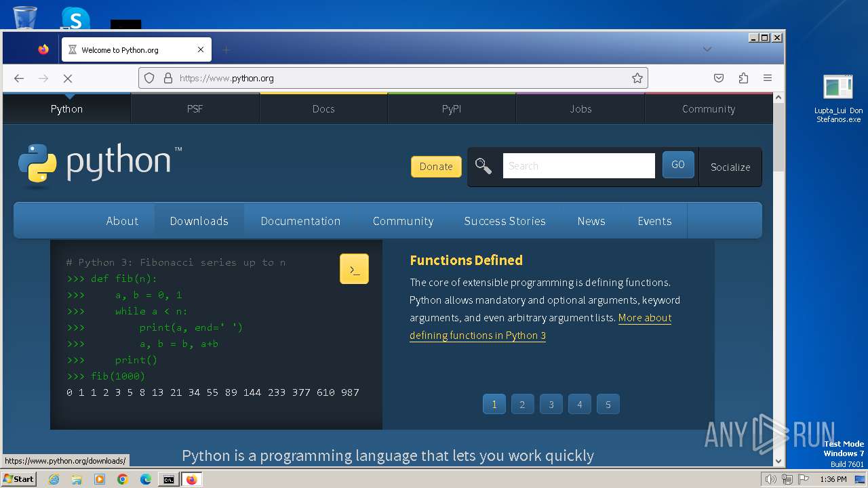
Task: Click the Firefox back arrow
Action: [19, 78]
